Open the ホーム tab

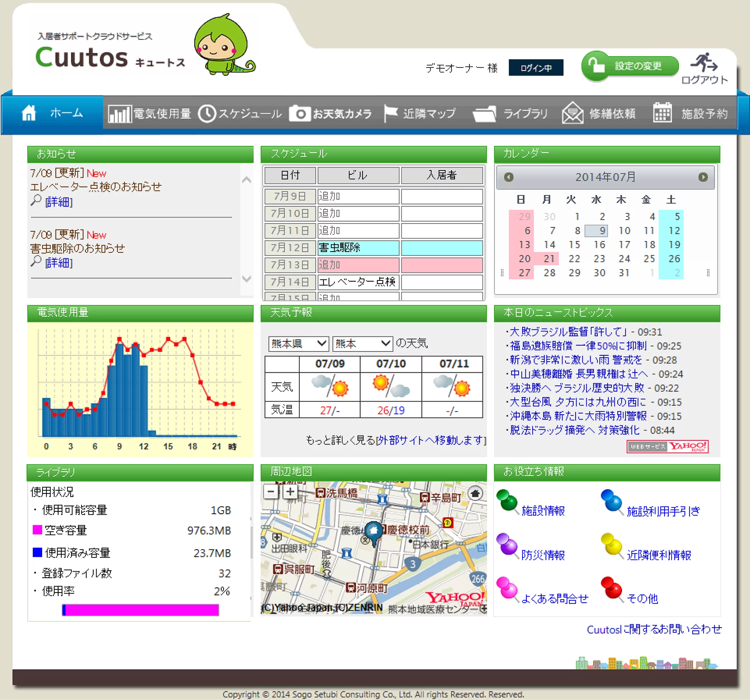point(52,113)
